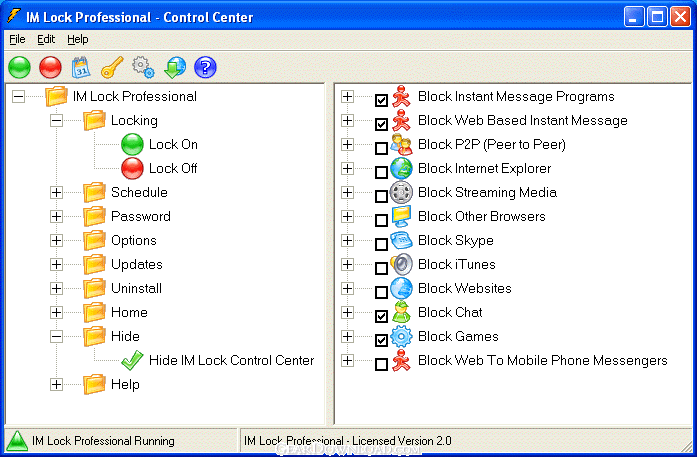The image size is (697, 457).
Task: Click the IM Lock Professional root folder icon
Action: pyautogui.click(x=56, y=96)
